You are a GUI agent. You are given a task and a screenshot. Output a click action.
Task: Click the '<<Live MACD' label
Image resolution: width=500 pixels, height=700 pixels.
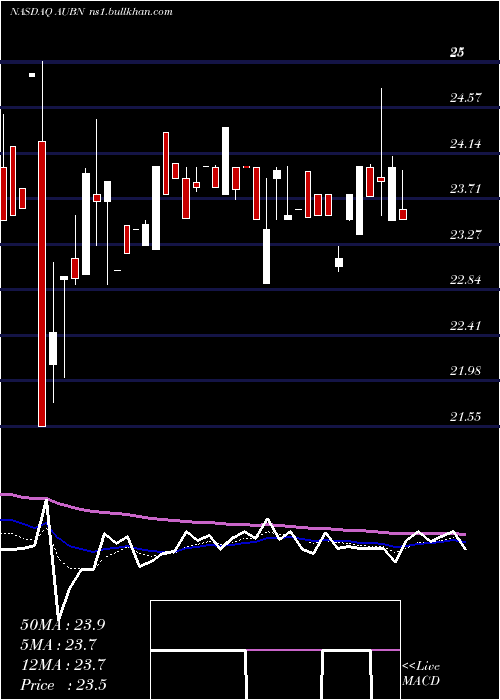pos(421,674)
